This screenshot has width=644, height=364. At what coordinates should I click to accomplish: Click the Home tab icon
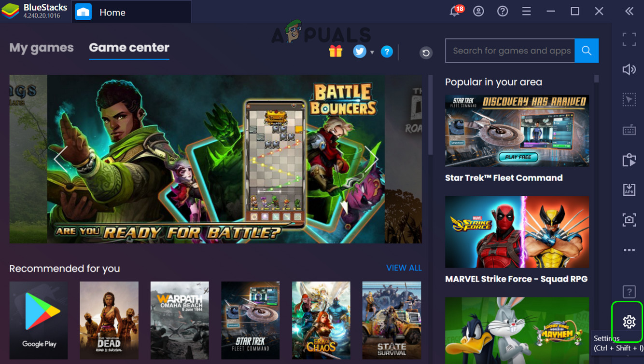point(83,12)
